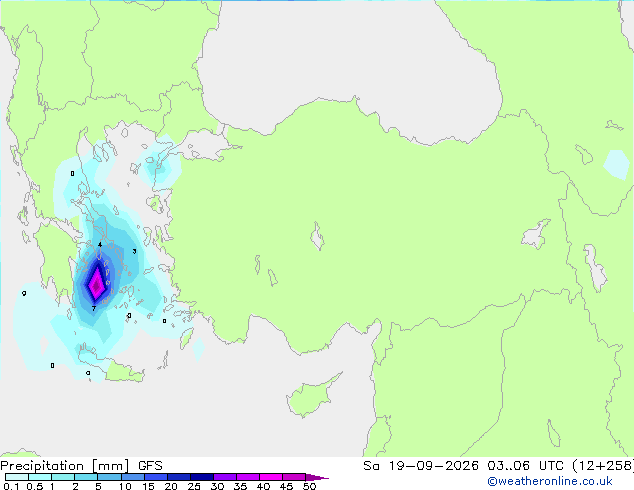Click the GFS model label
The height and width of the screenshot is (490, 634).
coord(150,466)
